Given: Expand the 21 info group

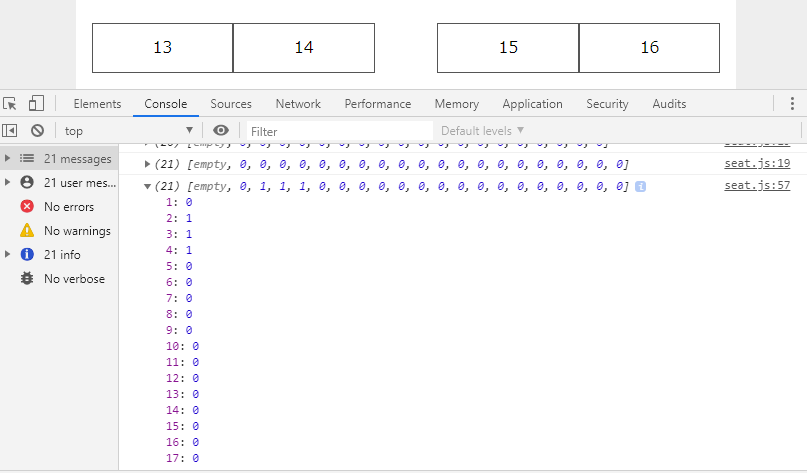Looking at the screenshot, I should pos(7,254).
